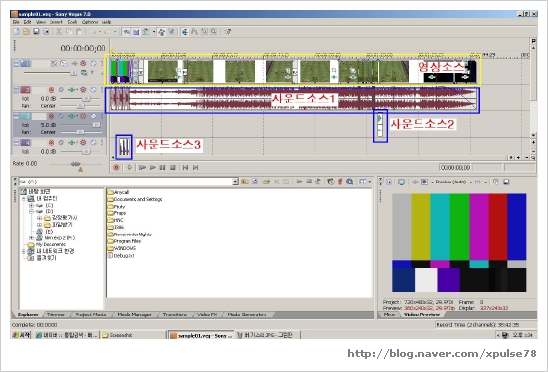
Task: Open Track FX on audio track 2
Action: pyautogui.click(x=72, y=90)
